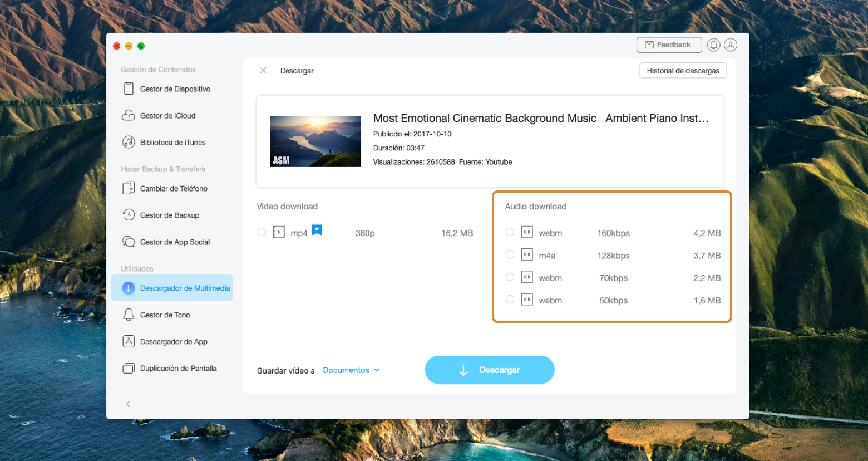
Task: Click the blue download arrow sidebar icon
Action: click(x=129, y=288)
